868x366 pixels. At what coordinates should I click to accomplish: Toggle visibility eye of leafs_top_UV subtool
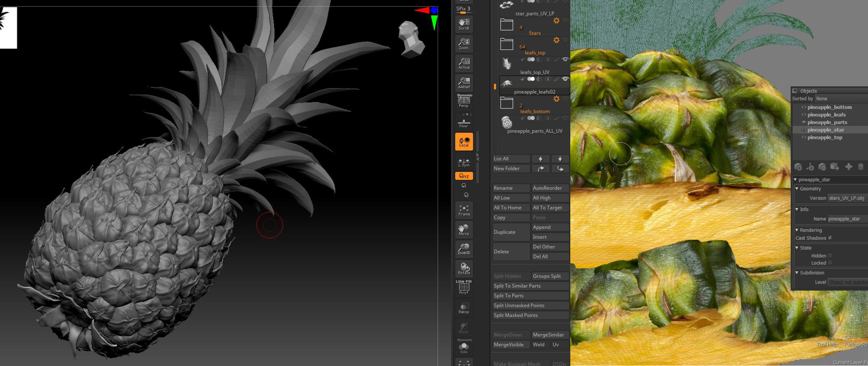565,59
